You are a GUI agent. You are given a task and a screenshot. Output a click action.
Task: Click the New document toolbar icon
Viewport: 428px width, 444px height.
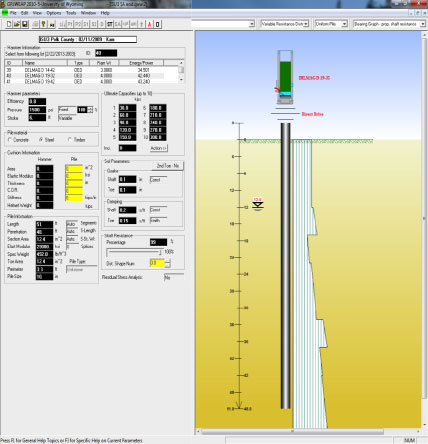point(9,24)
